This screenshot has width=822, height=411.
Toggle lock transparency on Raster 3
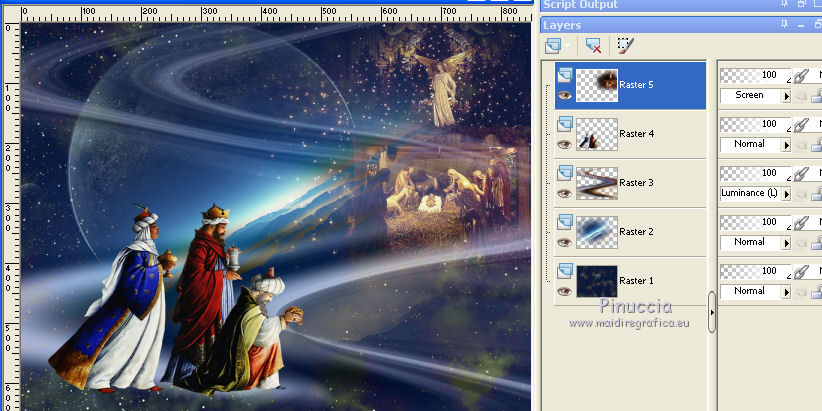817,194
